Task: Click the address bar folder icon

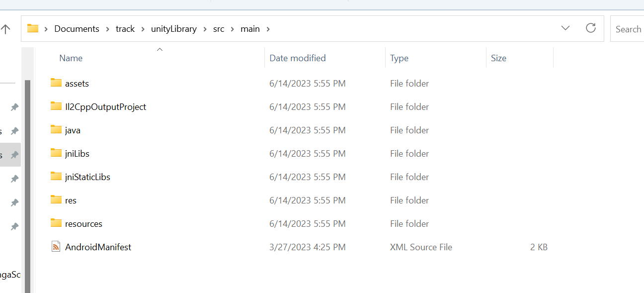Action: coord(33,28)
